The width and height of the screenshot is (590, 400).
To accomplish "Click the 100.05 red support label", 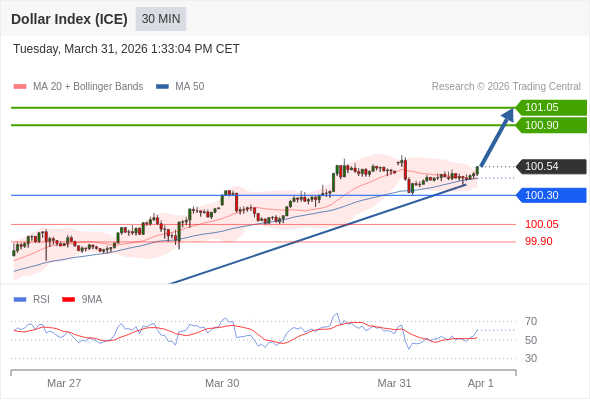I will 541,224.
